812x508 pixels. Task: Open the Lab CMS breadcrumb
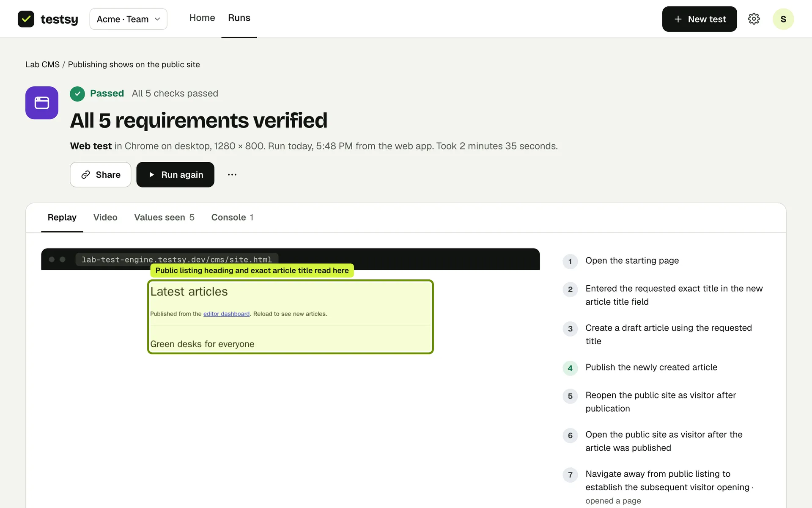pyautogui.click(x=42, y=64)
